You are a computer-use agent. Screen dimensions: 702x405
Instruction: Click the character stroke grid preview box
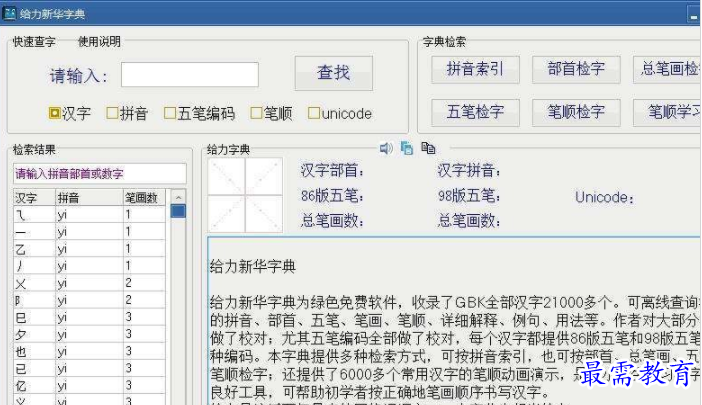pyautogui.click(x=245, y=195)
